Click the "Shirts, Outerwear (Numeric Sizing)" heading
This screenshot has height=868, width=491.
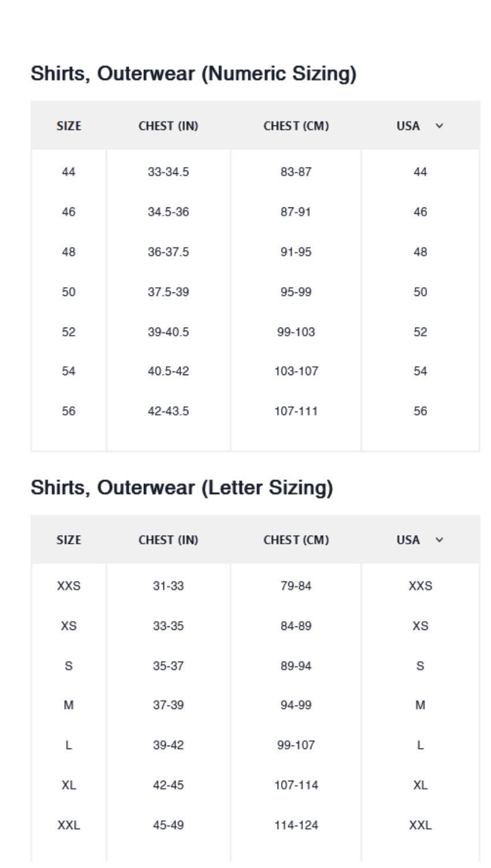point(194,74)
